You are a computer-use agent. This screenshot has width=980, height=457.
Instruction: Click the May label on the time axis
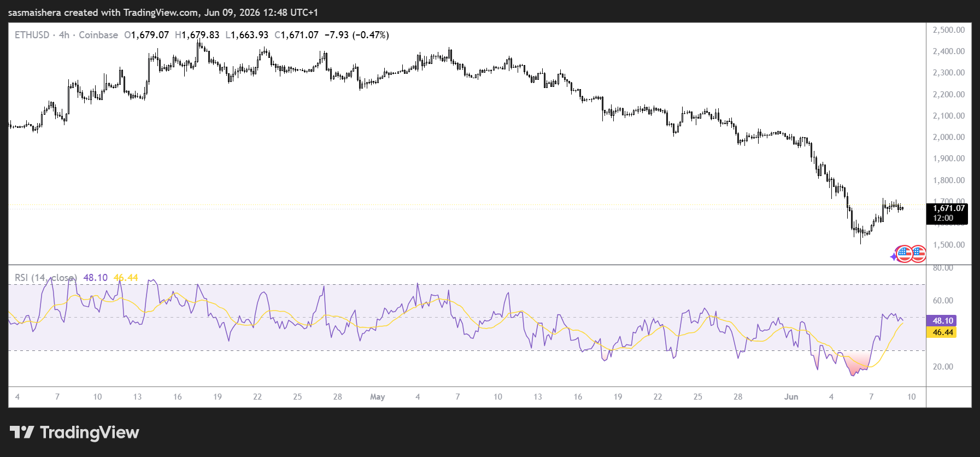tap(378, 397)
